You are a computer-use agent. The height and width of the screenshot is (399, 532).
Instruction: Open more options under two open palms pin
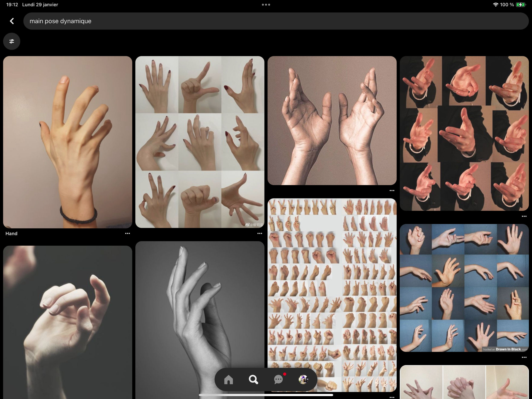392,191
